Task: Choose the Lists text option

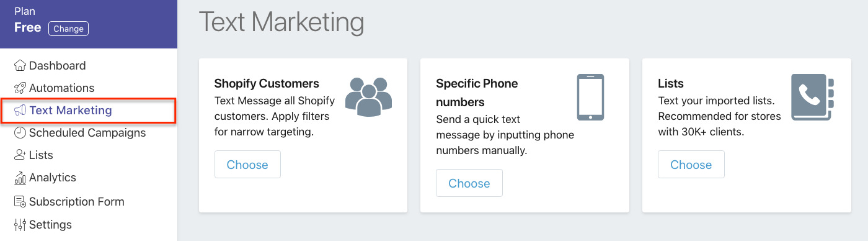Action: point(691,165)
